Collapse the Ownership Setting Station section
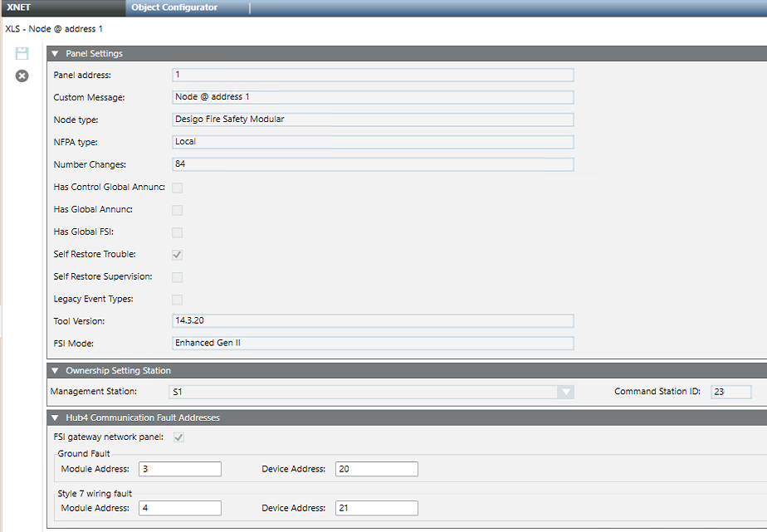Viewport: 767px width, 532px height. (55, 370)
